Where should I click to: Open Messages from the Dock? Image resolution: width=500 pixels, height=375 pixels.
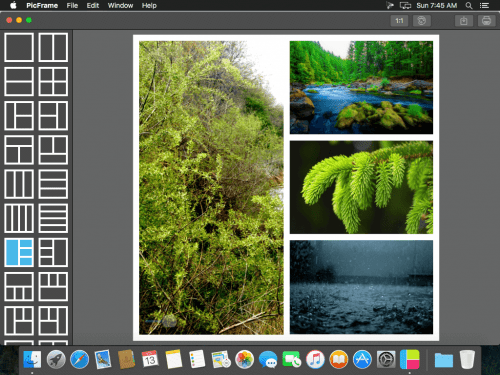point(268,360)
